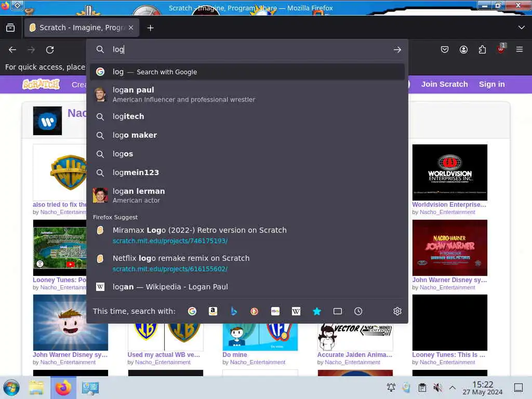Toggle the muted volume tray icon
Image resolution: width=532 pixels, height=399 pixels.
tap(437, 388)
